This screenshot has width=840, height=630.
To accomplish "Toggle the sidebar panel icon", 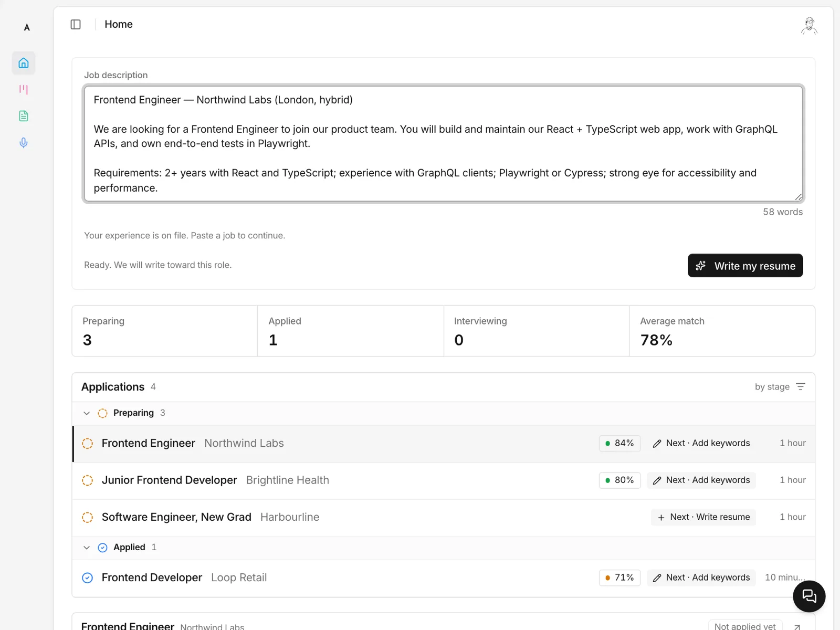I will pos(76,24).
